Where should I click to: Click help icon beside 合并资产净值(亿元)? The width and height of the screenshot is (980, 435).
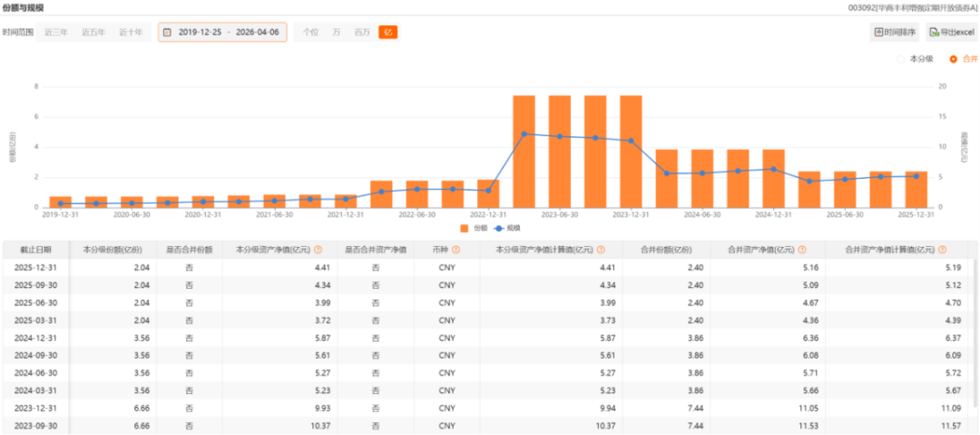point(800,249)
